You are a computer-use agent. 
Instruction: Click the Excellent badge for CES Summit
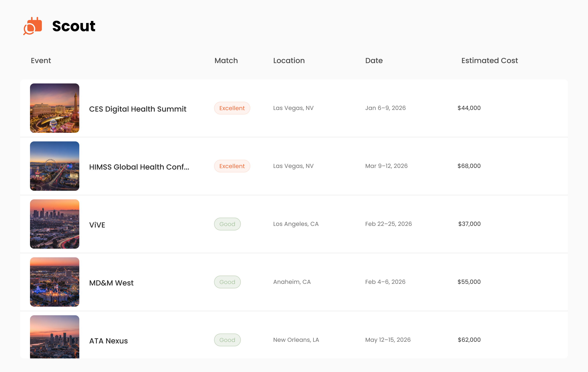coord(232,108)
